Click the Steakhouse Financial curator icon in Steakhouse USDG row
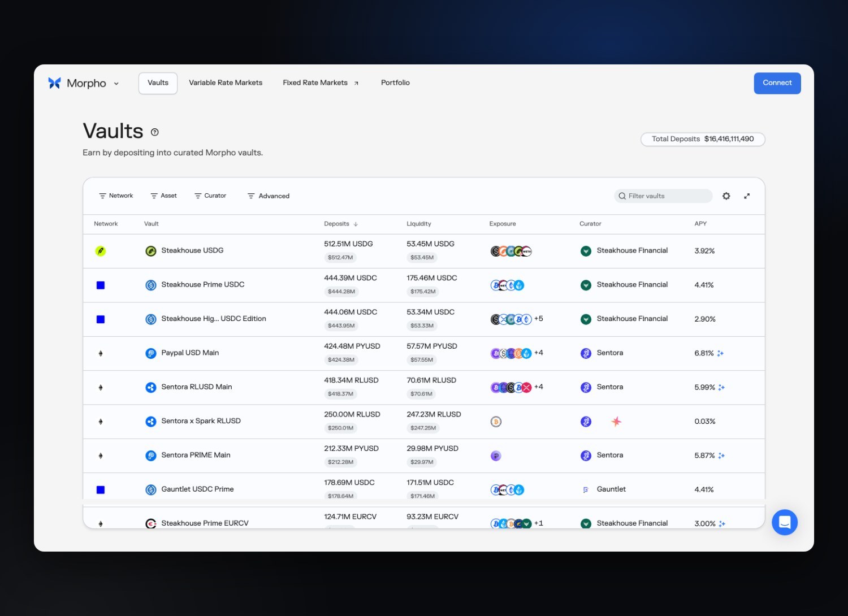Screen dimensions: 848x616 [x=586, y=251]
